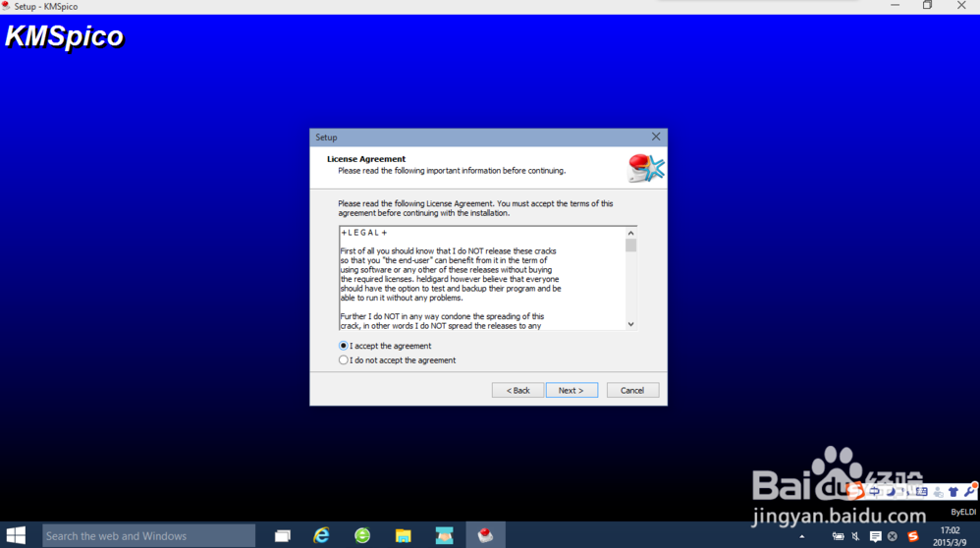Click the user account icon on Sogou toolbar
Image resolution: width=980 pixels, height=548 pixels.
coord(938,492)
